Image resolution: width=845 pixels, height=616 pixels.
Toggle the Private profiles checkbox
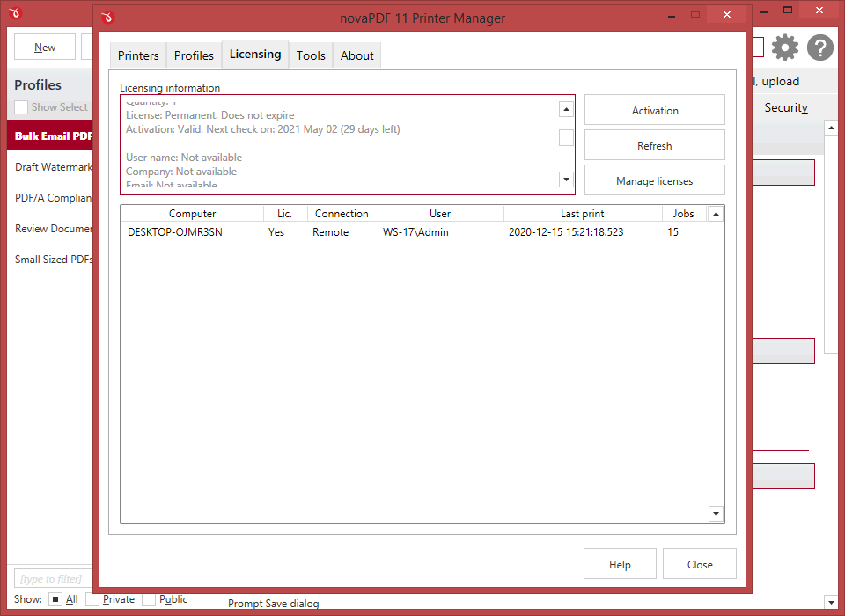coord(92,599)
